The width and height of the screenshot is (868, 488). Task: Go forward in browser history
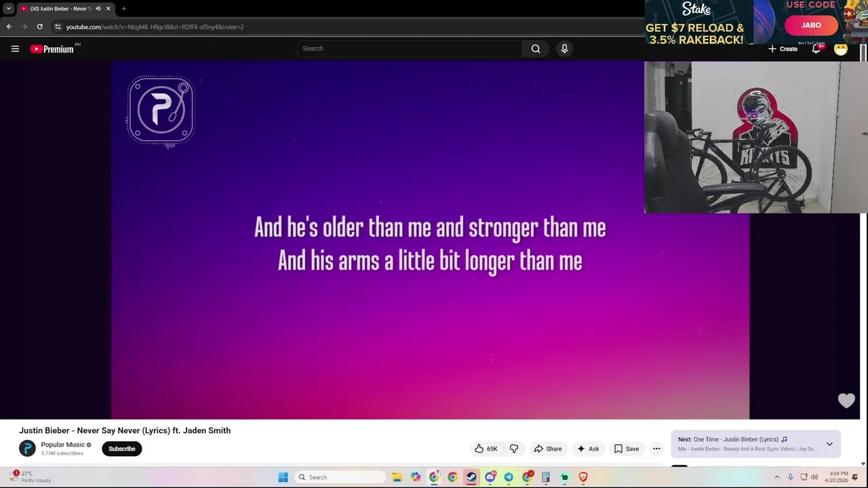coord(24,27)
